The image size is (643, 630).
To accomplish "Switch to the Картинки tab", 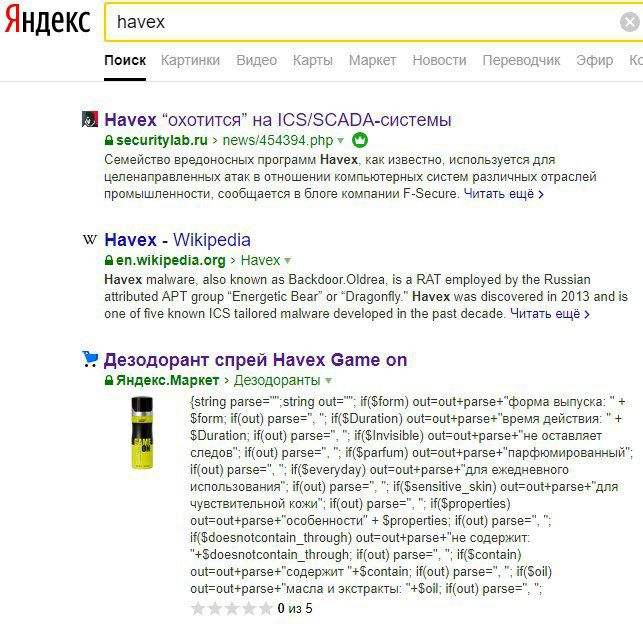I will [190, 60].
